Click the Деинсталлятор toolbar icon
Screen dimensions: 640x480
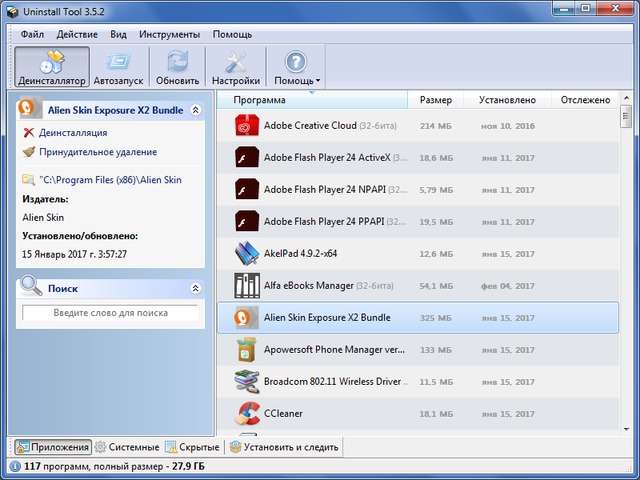pos(52,61)
